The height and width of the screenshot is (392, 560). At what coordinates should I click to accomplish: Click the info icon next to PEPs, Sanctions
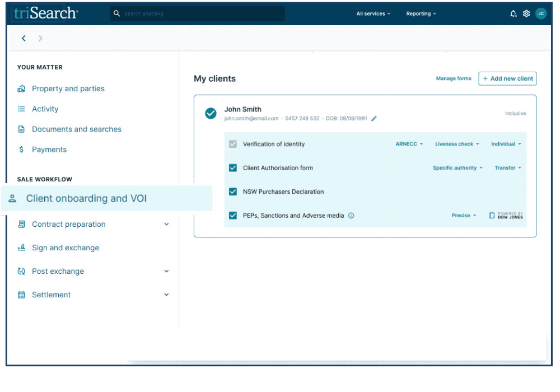[x=351, y=216]
